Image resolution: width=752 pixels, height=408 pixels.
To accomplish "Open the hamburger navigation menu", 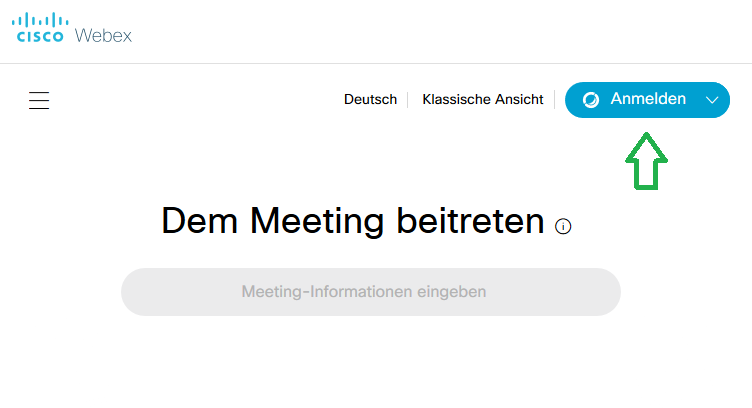I will click(x=39, y=100).
